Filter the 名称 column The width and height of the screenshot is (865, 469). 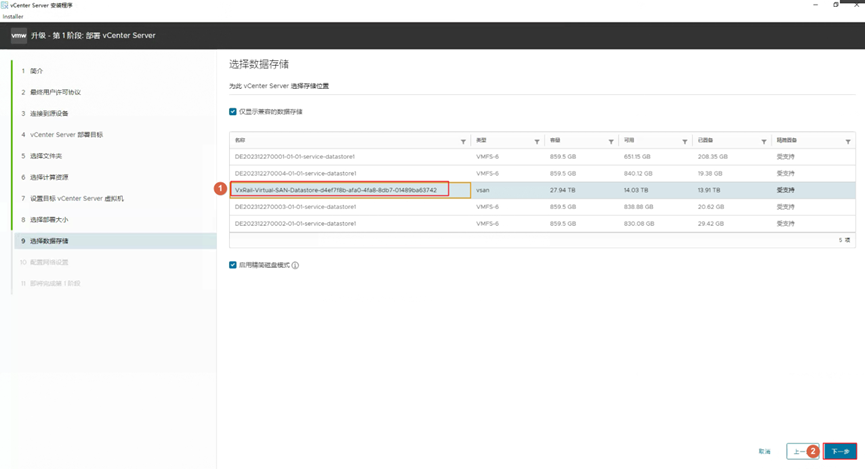point(463,142)
